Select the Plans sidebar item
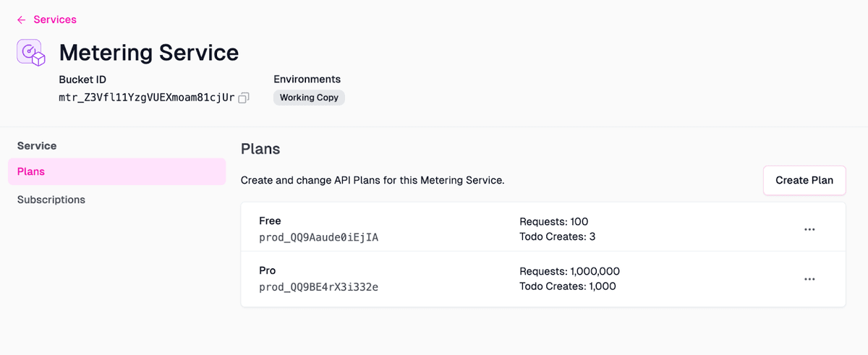The height and width of the screenshot is (355, 868). [x=117, y=171]
